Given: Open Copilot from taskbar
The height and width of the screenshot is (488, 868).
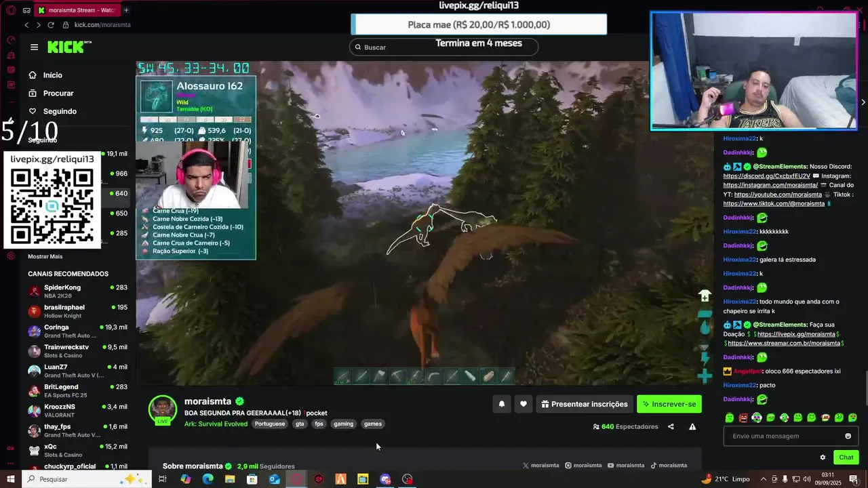Looking at the screenshot, I should tap(186, 479).
